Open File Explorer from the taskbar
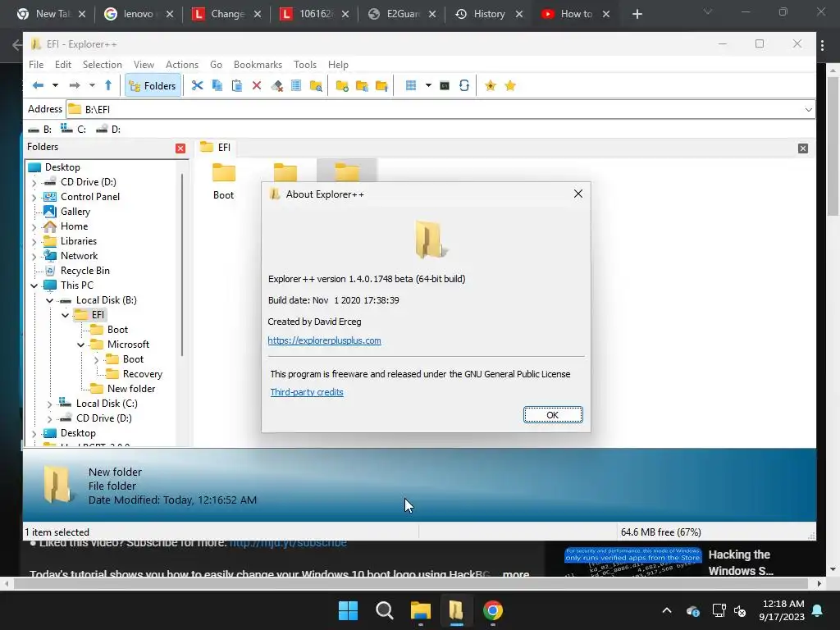The width and height of the screenshot is (840, 630). (x=421, y=610)
